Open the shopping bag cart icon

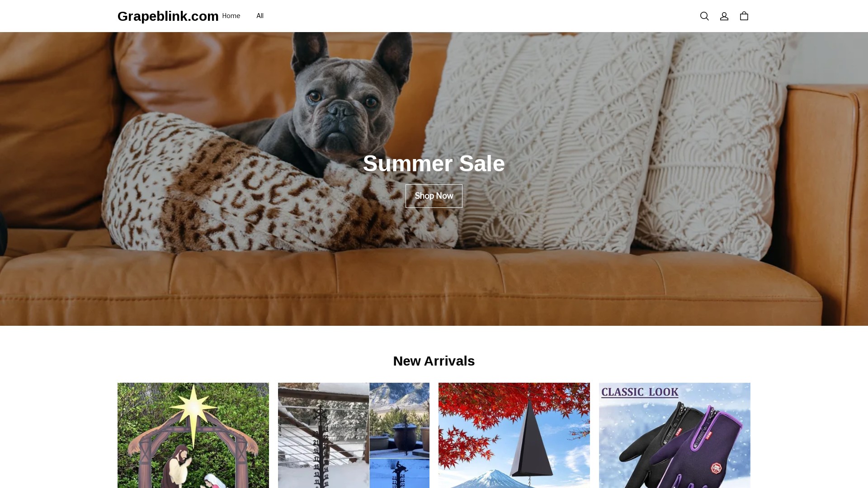[x=744, y=16]
